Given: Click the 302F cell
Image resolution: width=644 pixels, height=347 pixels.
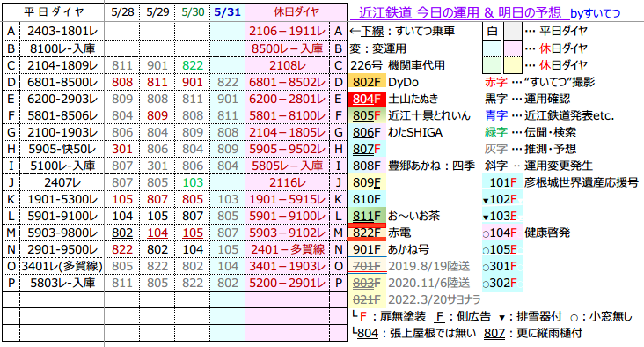Looking at the screenshot, I should [502, 283].
